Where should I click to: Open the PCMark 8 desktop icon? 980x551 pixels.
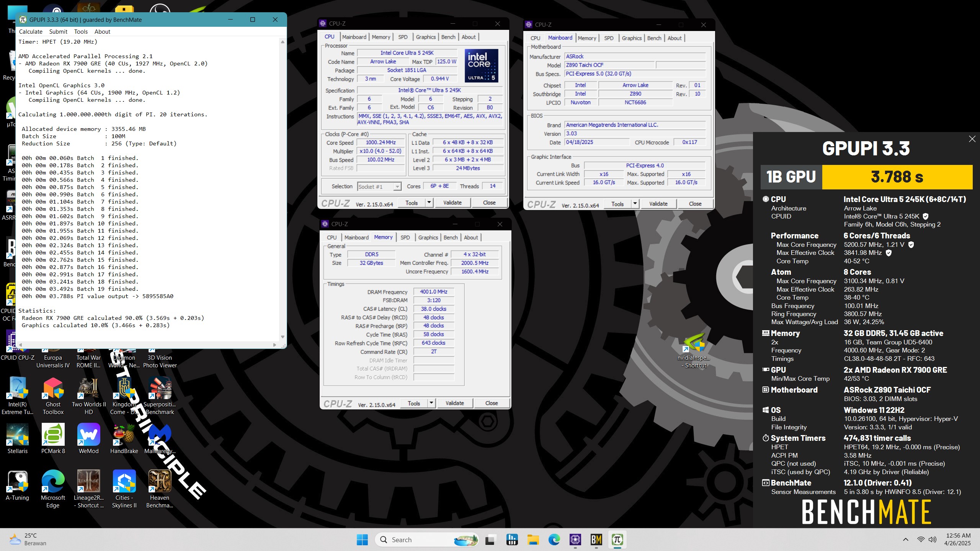click(x=53, y=439)
